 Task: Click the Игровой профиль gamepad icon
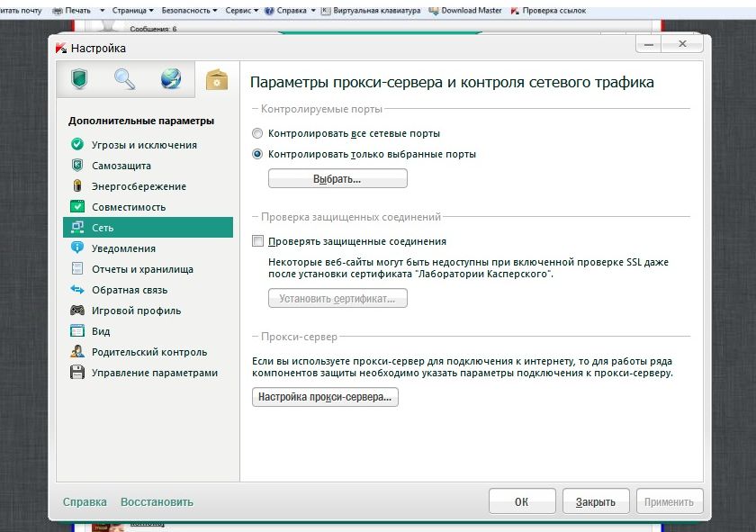[x=76, y=311]
